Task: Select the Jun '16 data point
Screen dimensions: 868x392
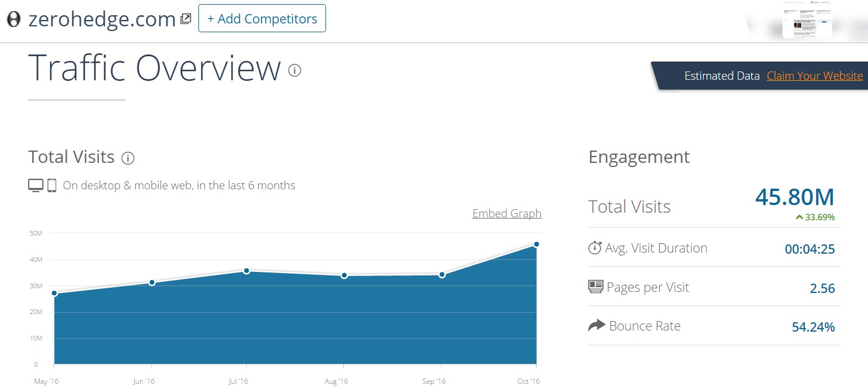Action: 152,282
